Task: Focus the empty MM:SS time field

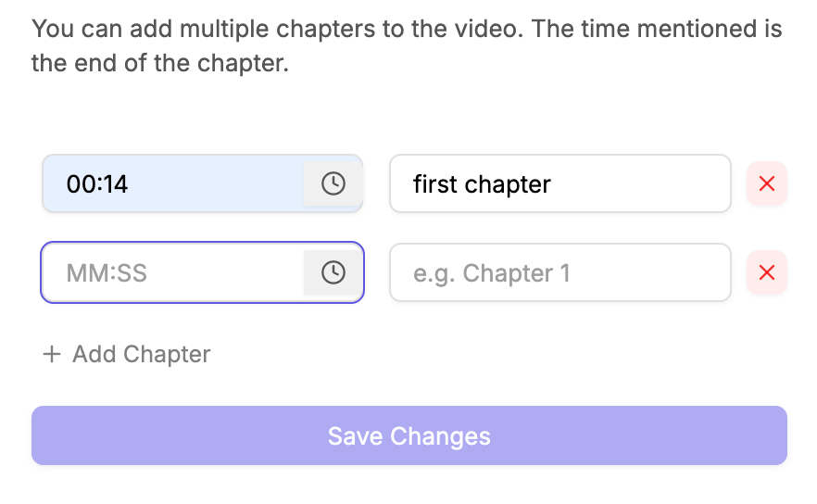Action: (173, 272)
